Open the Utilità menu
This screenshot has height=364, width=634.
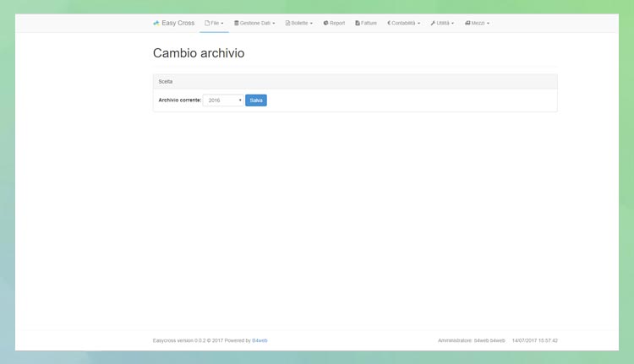(442, 23)
